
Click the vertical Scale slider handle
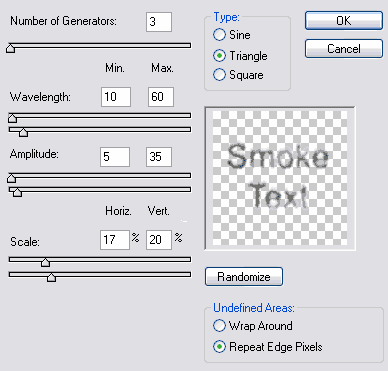[51, 277]
